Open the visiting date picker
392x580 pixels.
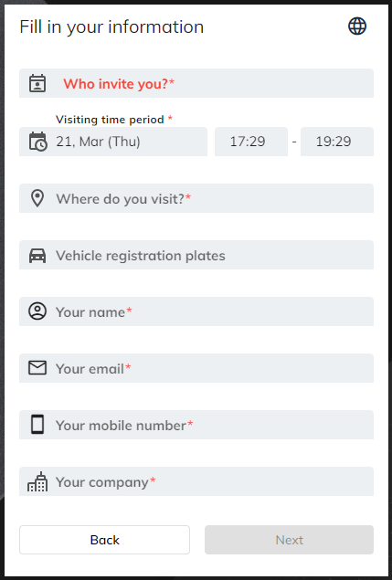[x=113, y=142]
